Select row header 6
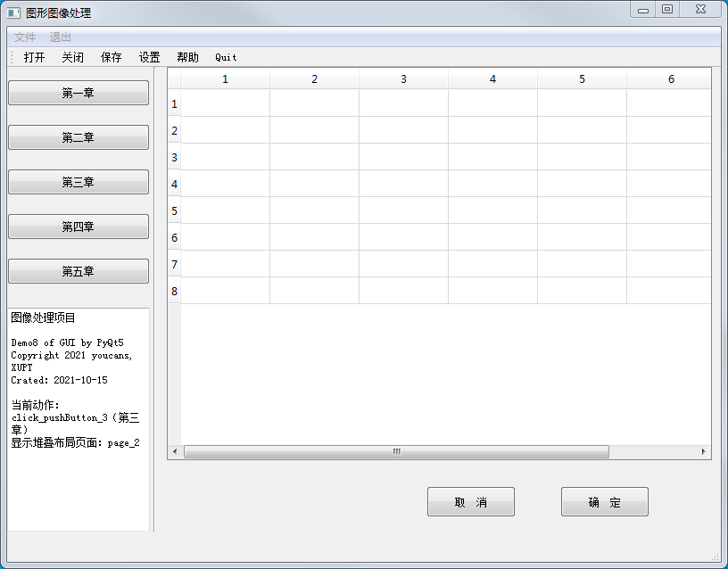This screenshot has width=728, height=569. 175,237
